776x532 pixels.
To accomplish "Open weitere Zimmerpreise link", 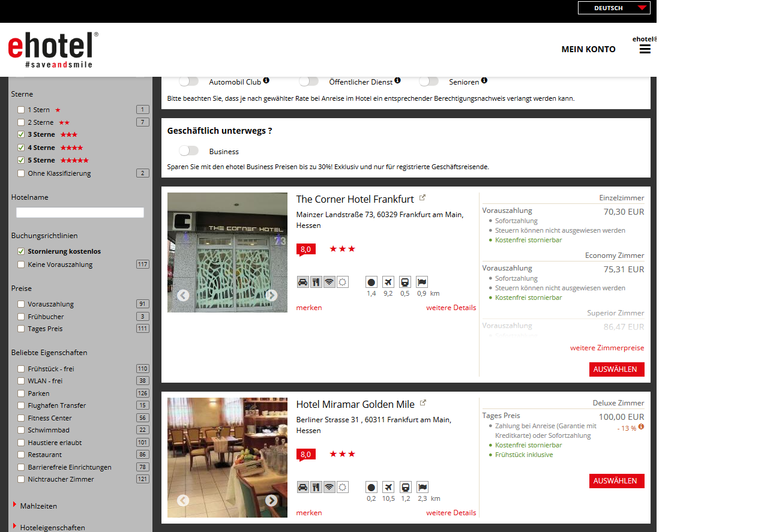I will [x=607, y=348].
